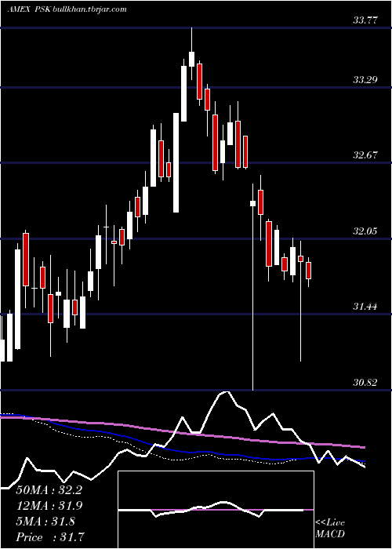Click the 32.67 price level label

tap(365, 155)
